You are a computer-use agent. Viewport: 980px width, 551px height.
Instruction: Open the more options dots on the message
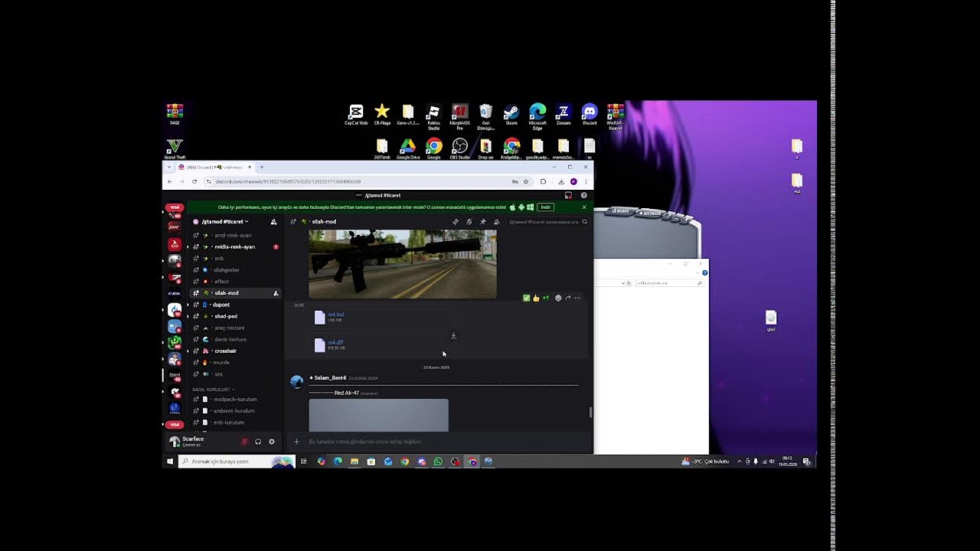click(577, 298)
